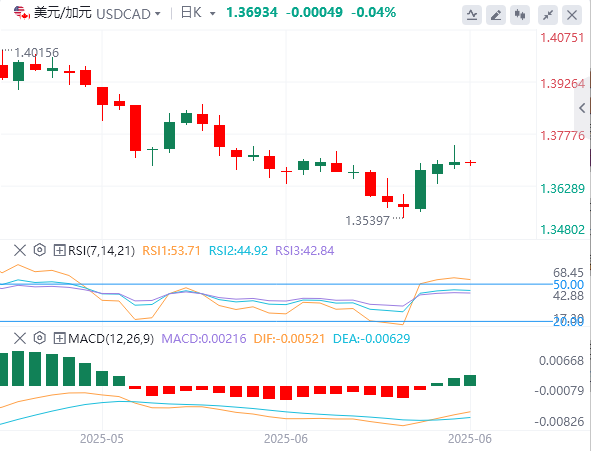Open the indicators line chart tool
The height and width of the screenshot is (451, 591).
coord(472,15)
